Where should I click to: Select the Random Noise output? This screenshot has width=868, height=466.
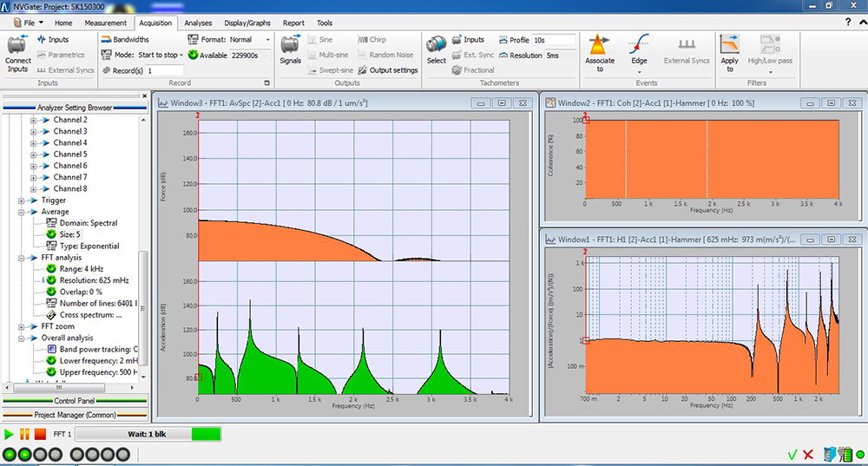(x=385, y=55)
